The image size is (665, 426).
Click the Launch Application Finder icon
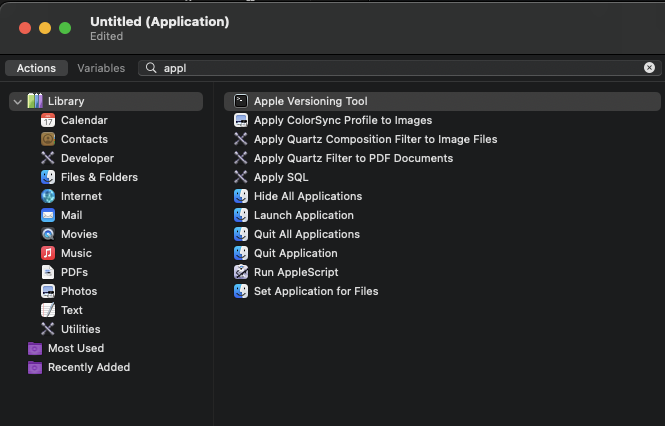point(241,215)
